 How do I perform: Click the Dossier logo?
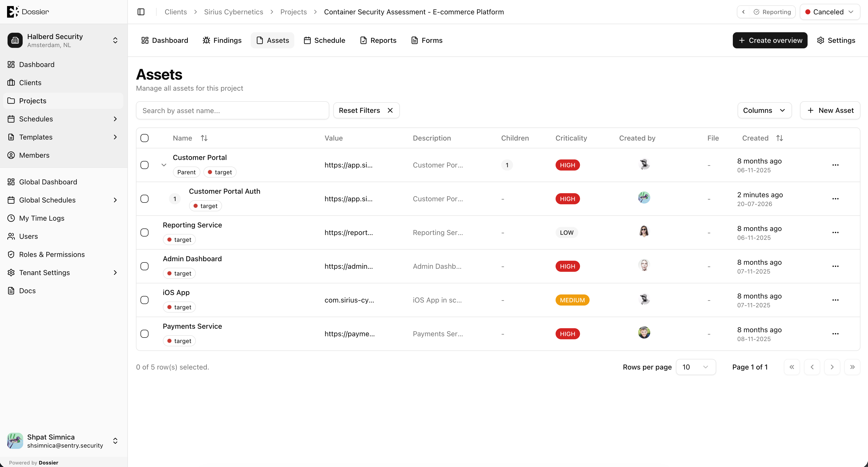point(28,12)
